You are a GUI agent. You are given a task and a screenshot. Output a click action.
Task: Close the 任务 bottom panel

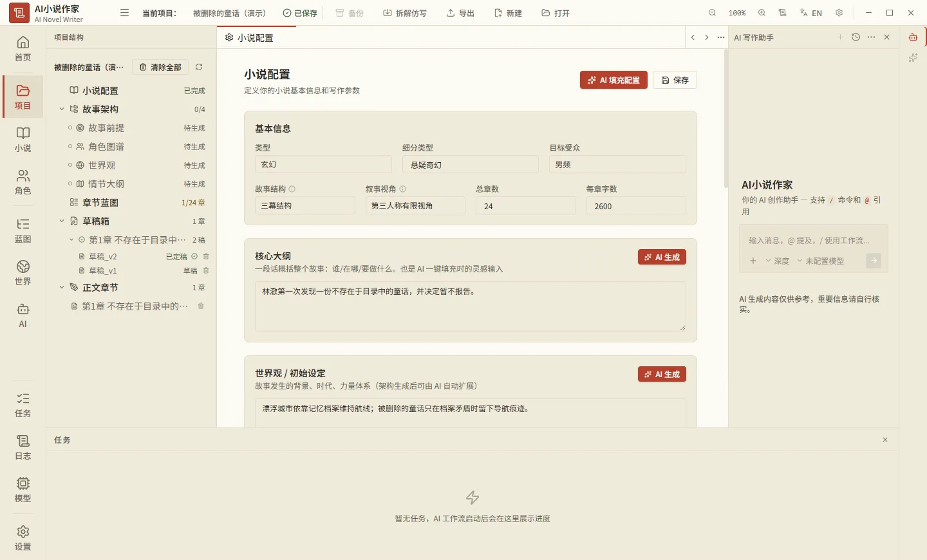tap(885, 440)
